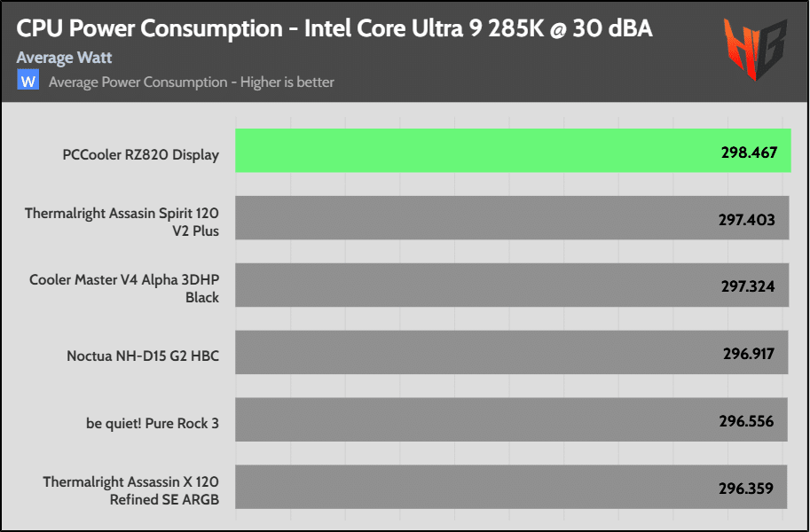Screen dimensions: 810x532
Task: Click the be quiet! Pure Rock 3 label
Action: coord(153,423)
